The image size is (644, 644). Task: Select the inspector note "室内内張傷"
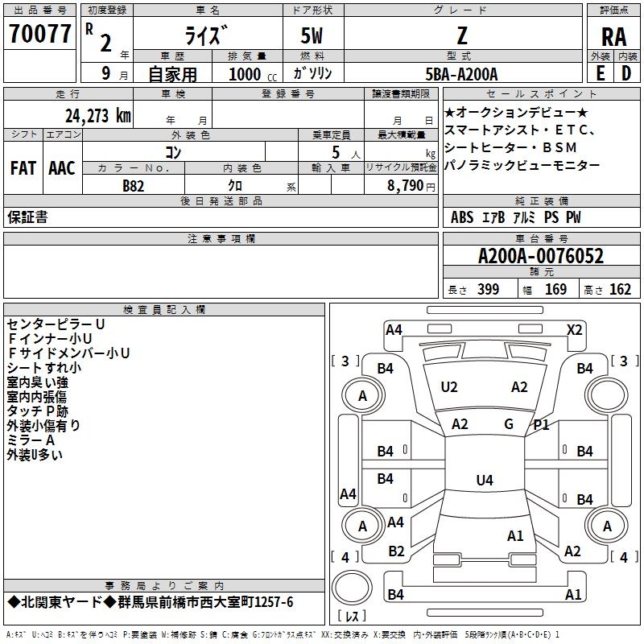36,397
